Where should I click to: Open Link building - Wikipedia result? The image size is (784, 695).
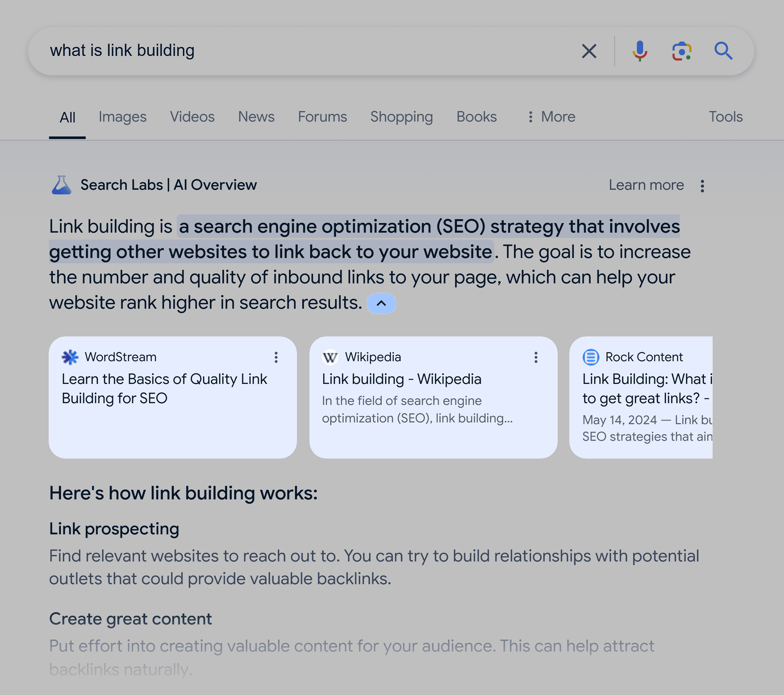(401, 379)
